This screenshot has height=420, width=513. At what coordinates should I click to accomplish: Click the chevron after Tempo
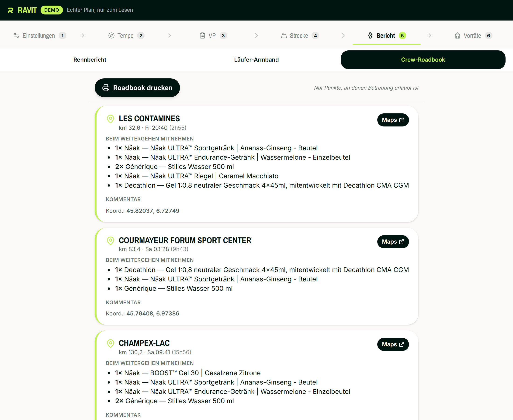170,35
